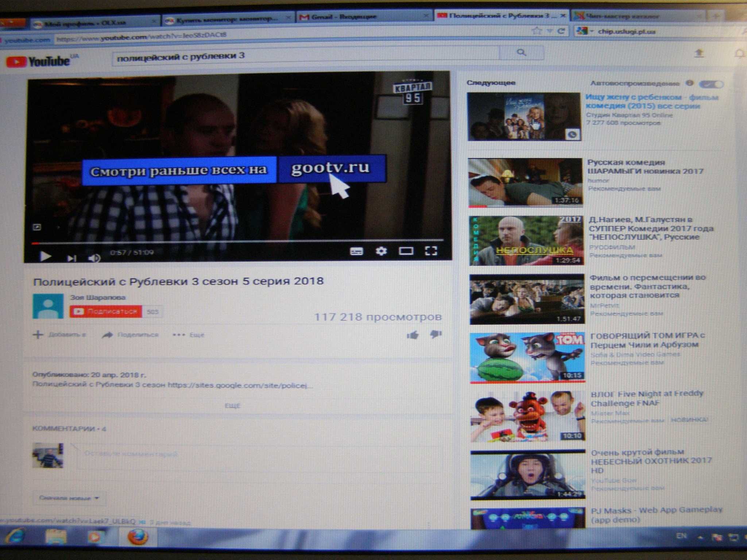Open File Explorer from the taskbar

pyautogui.click(x=55, y=537)
